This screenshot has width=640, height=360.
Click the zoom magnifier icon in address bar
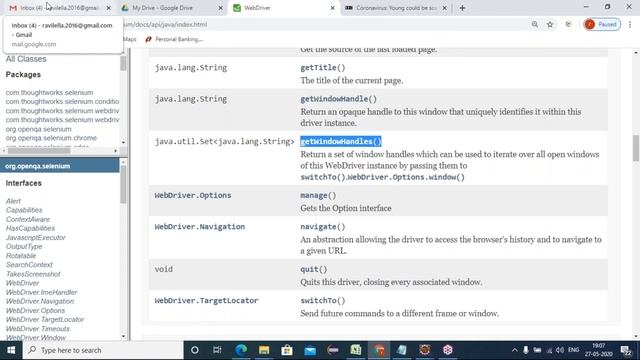tap(535, 24)
